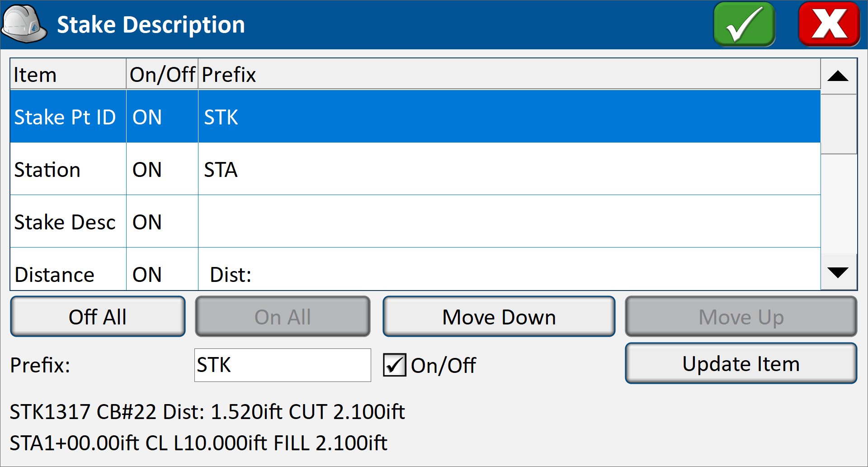Click the Prefix input field containing STK
The width and height of the screenshot is (868, 467).
pos(283,365)
